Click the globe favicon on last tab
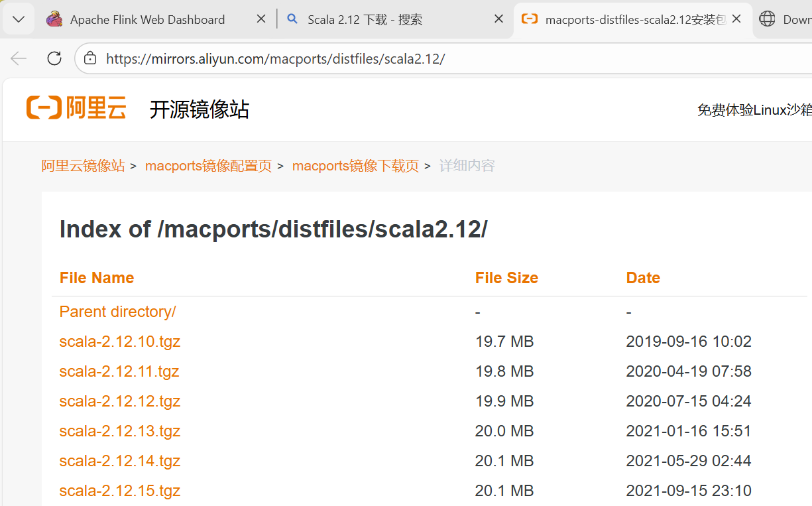The height and width of the screenshot is (506, 812). click(x=767, y=19)
